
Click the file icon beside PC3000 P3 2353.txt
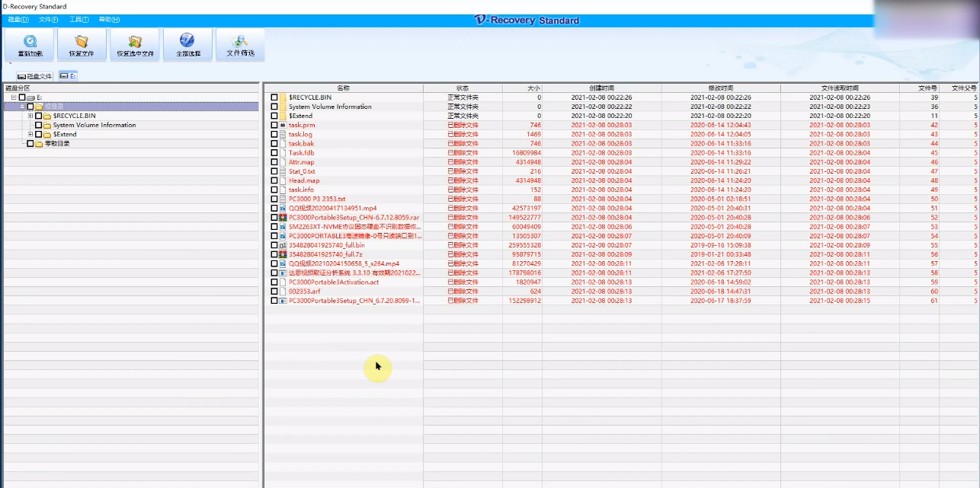point(283,199)
